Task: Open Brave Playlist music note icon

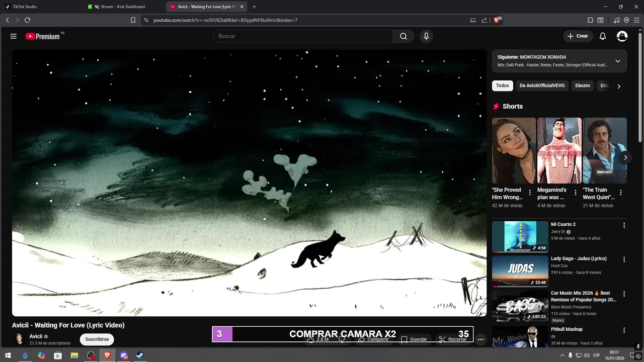Action: click(x=617, y=20)
